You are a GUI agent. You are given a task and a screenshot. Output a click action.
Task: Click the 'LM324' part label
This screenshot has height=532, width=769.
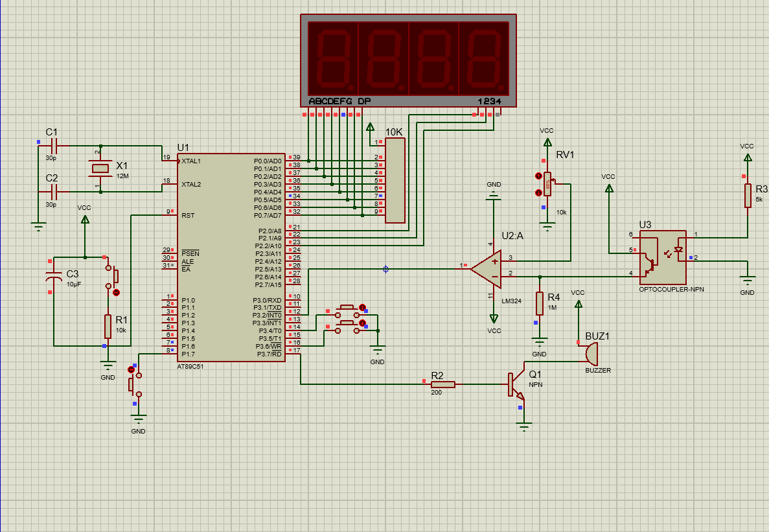[x=512, y=301]
